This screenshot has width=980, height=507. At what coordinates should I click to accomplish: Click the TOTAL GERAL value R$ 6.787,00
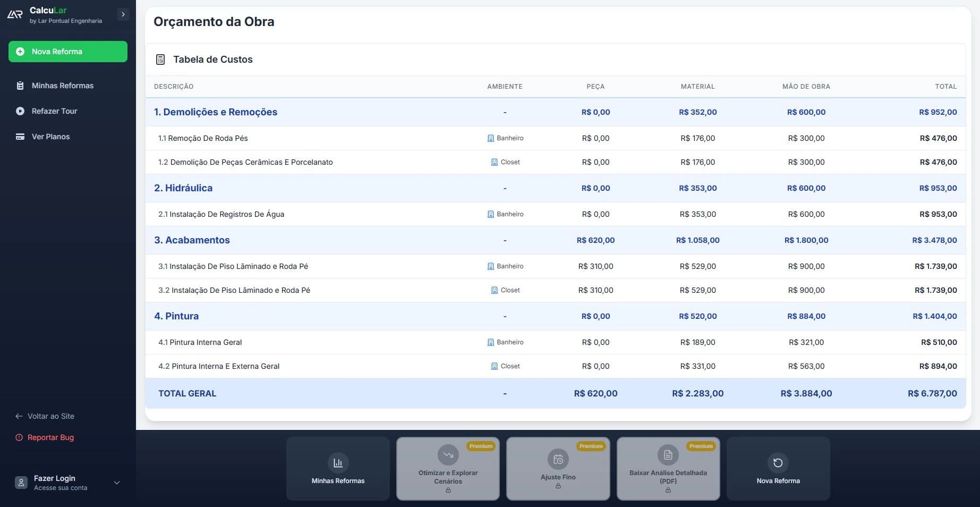tap(932, 394)
